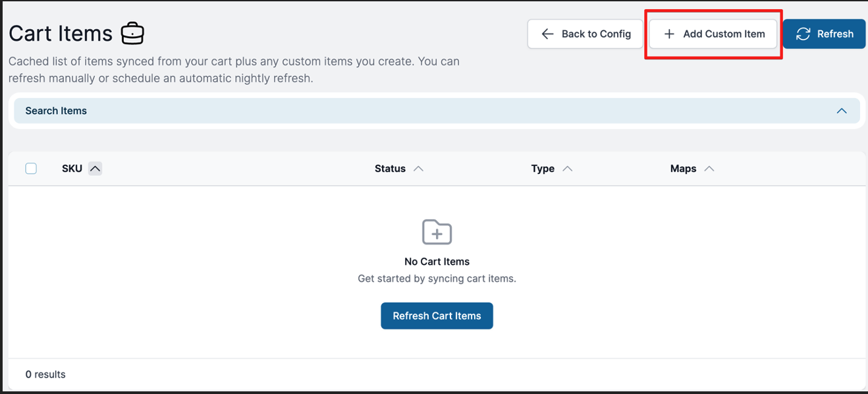Click the plus icon in Add Custom Item

[x=669, y=34]
